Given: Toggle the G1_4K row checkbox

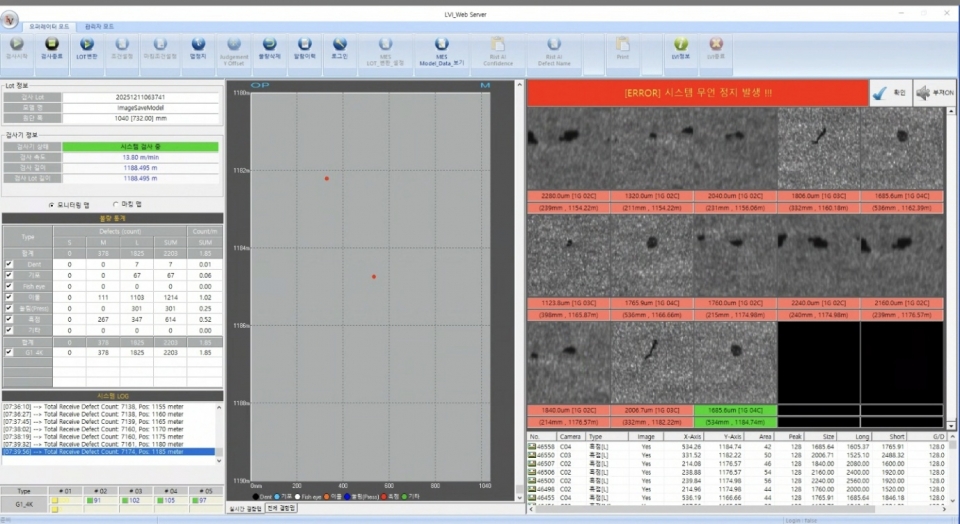Looking at the screenshot, I should [x=10, y=352].
